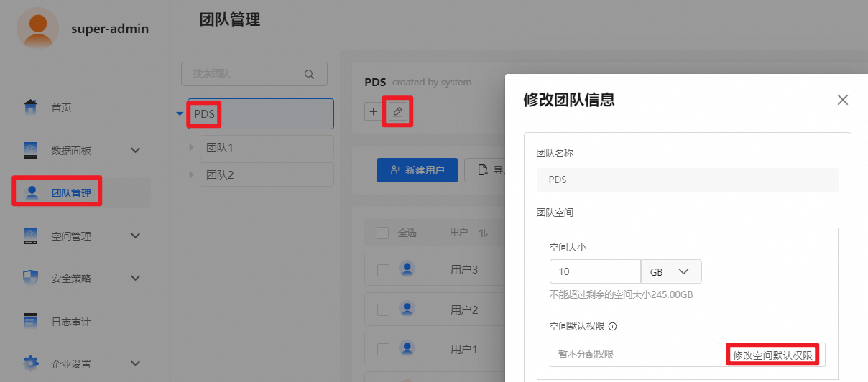Click the info icon beside 空间默认权限
The width and height of the screenshot is (868, 382).
tap(613, 326)
